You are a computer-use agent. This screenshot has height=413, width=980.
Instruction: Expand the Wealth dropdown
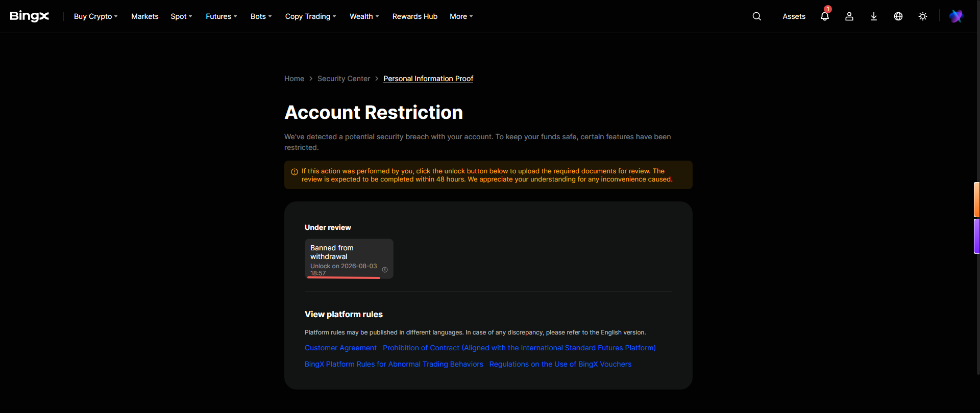click(x=364, y=16)
